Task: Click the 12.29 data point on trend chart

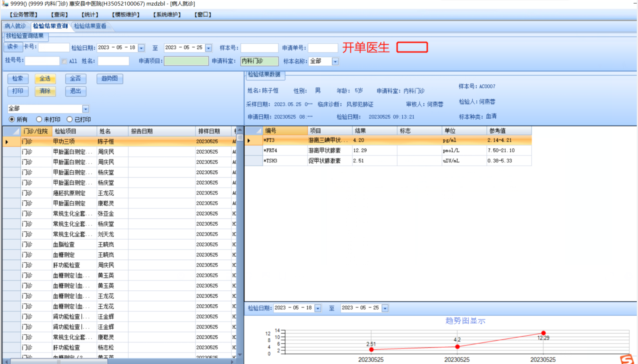Action: pyautogui.click(x=543, y=333)
